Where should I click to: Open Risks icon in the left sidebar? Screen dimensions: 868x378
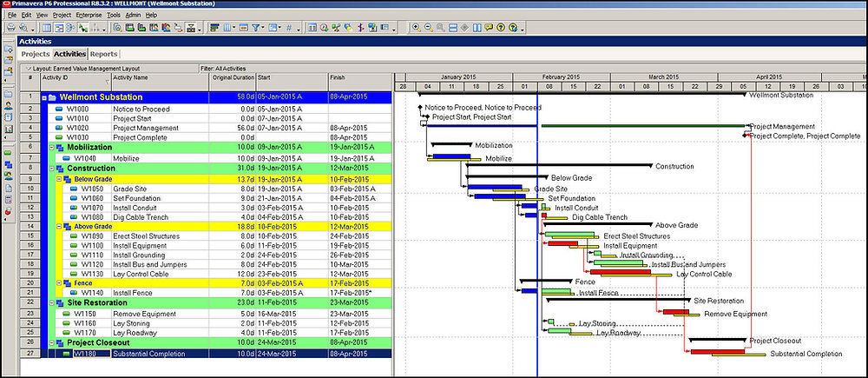pyautogui.click(x=9, y=211)
